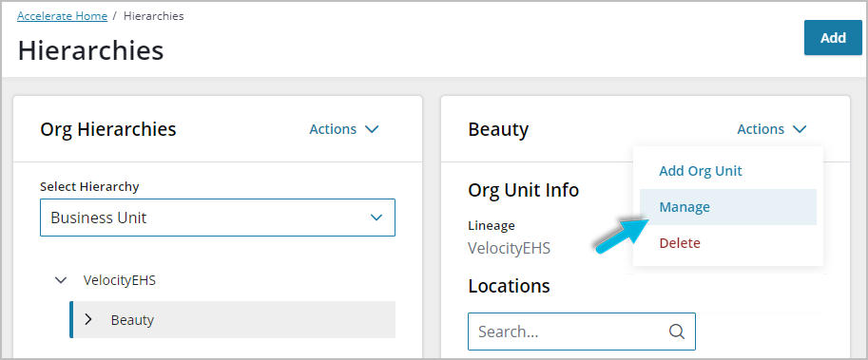Select the Beauty tree row
Image resolution: width=868 pixels, height=360 pixels.
pyautogui.click(x=233, y=320)
